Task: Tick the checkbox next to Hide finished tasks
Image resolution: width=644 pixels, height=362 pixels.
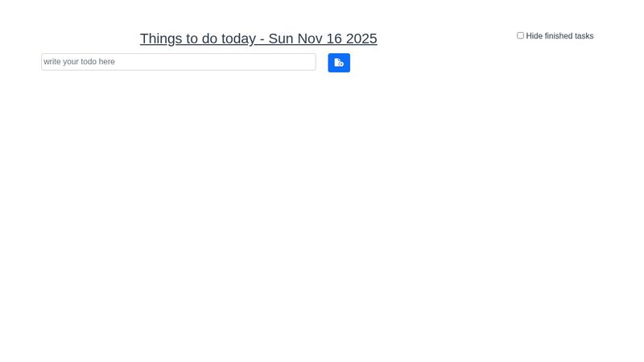Action: (520, 35)
